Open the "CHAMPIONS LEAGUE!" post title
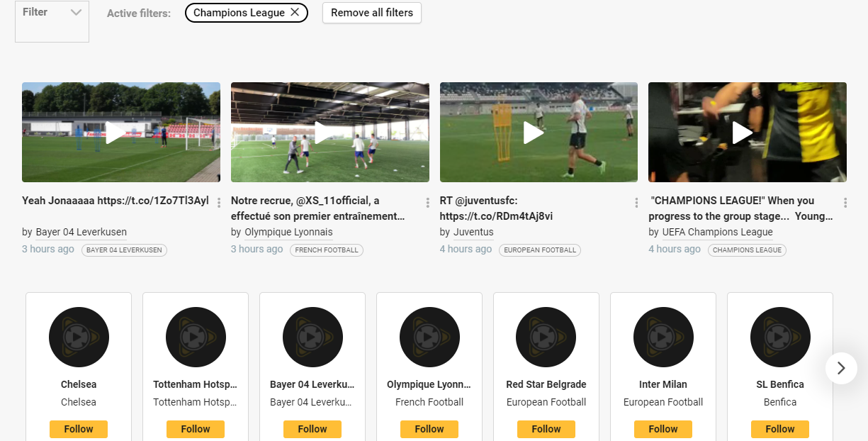The height and width of the screenshot is (441, 868). coord(740,208)
